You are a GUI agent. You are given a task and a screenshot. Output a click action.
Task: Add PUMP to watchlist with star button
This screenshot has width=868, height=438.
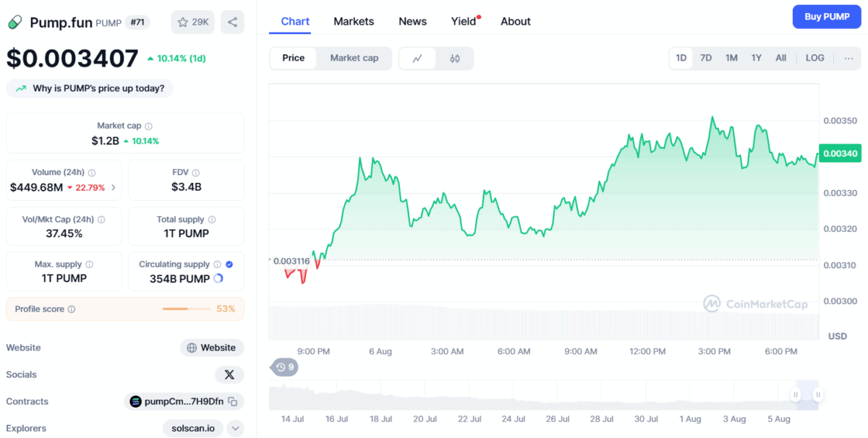click(193, 22)
